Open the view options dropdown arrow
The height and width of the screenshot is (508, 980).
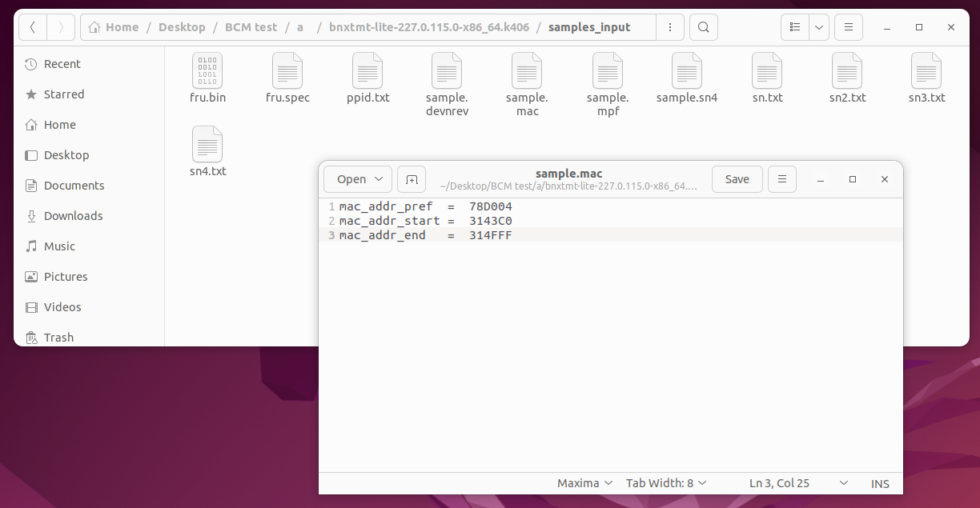(818, 27)
